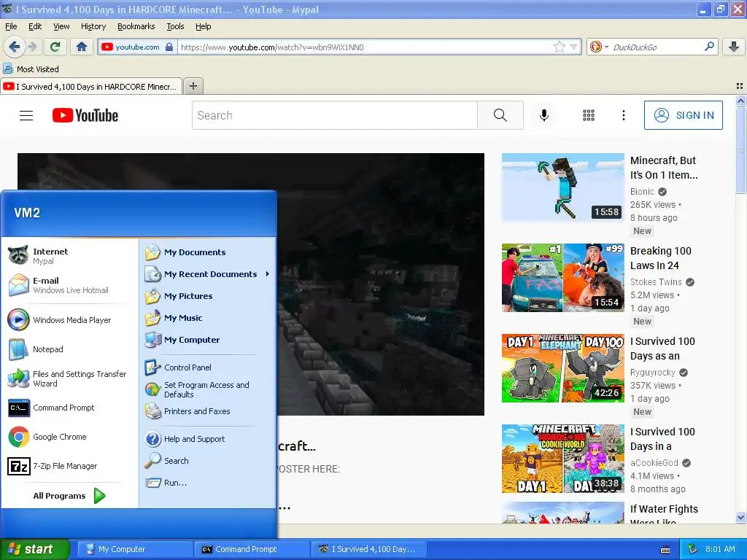Open Printers and Faxes
747x560 pixels.
pyautogui.click(x=208, y=411)
